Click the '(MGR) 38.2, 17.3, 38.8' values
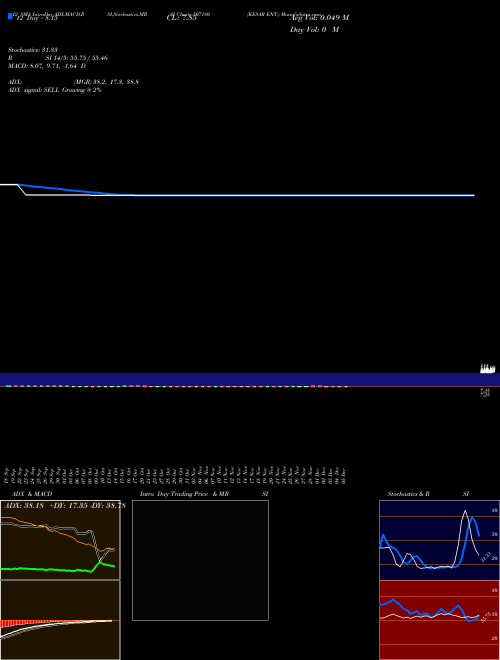This screenshot has height=660, width=500. (106, 82)
